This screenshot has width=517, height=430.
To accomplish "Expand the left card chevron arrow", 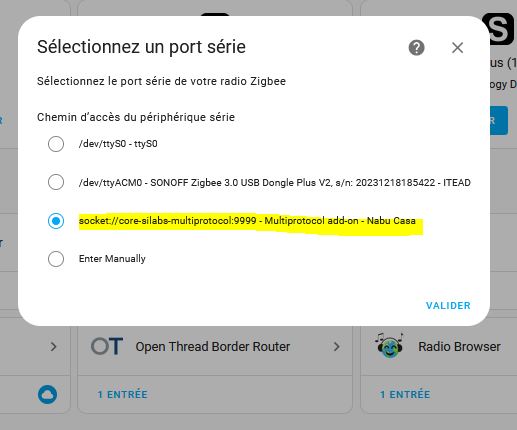I will tap(53, 347).
